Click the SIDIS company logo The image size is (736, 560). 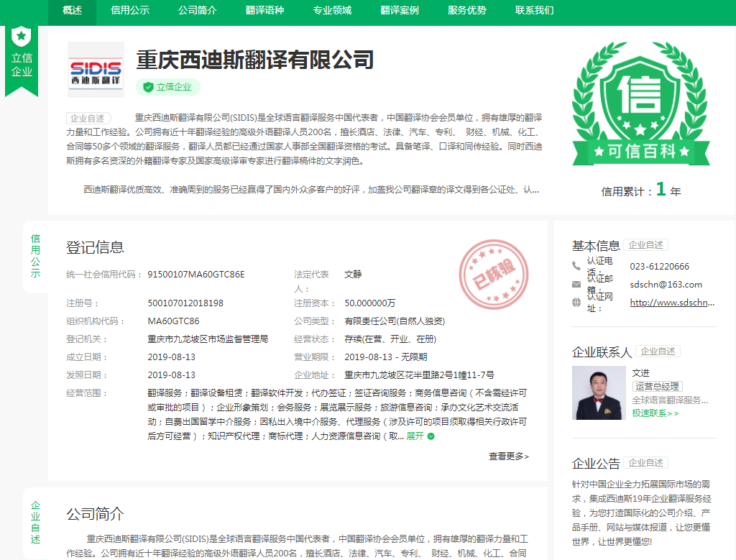95,70
